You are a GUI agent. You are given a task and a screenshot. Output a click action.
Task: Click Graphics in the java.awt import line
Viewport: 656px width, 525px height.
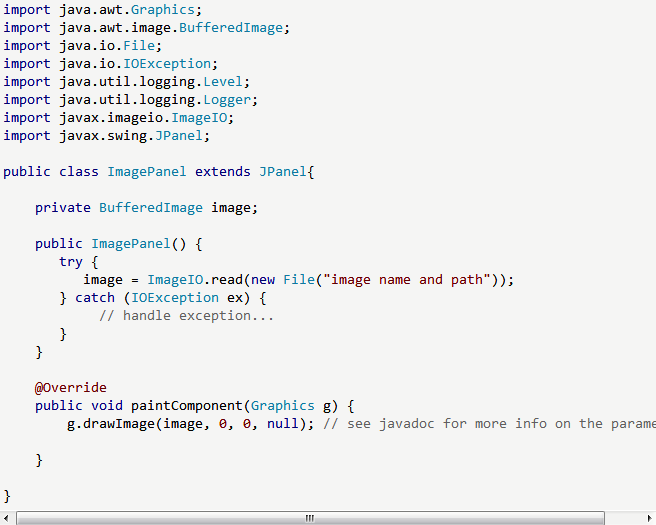(166, 10)
